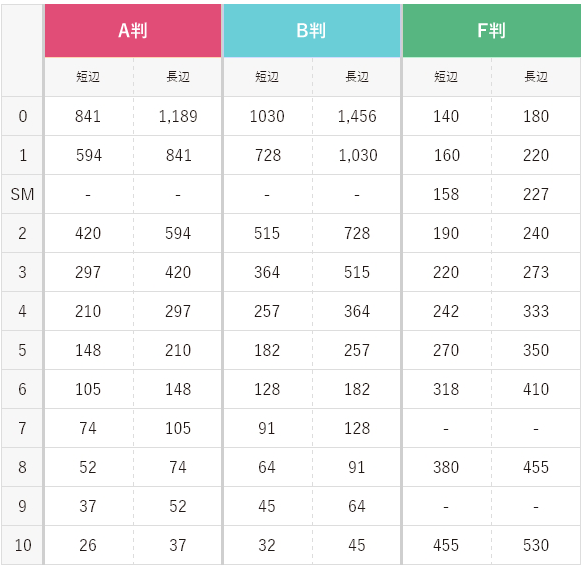Click the SM row label

coord(22,194)
